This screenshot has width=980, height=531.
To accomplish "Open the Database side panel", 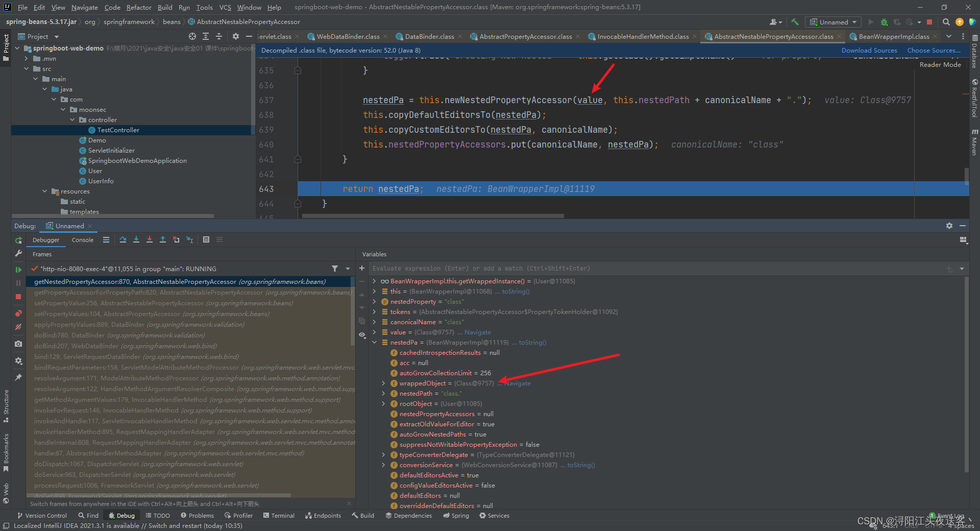I will [974, 53].
